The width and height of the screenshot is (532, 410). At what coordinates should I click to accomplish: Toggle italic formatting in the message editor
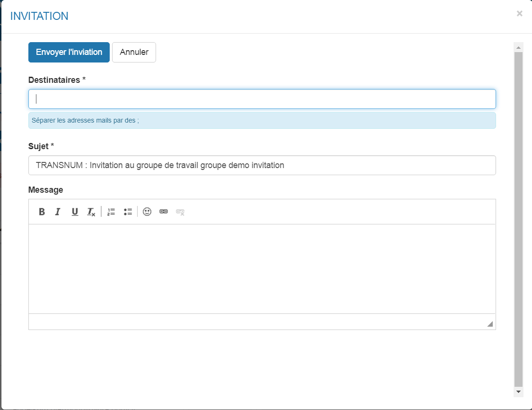coord(58,212)
